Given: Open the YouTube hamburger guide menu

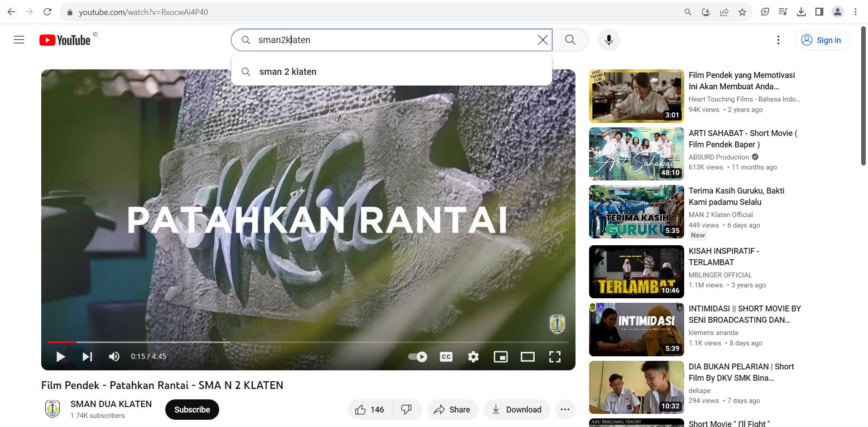Looking at the screenshot, I should point(19,40).
